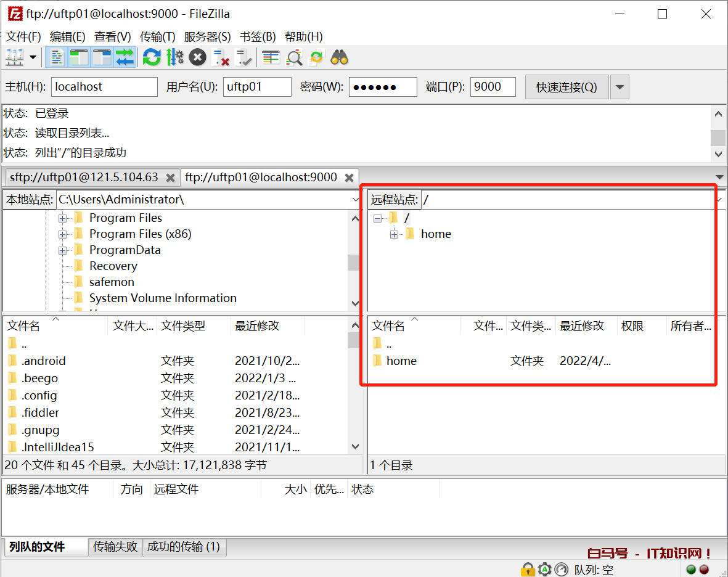Click the 主机 host input field

(x=104, y=87)
